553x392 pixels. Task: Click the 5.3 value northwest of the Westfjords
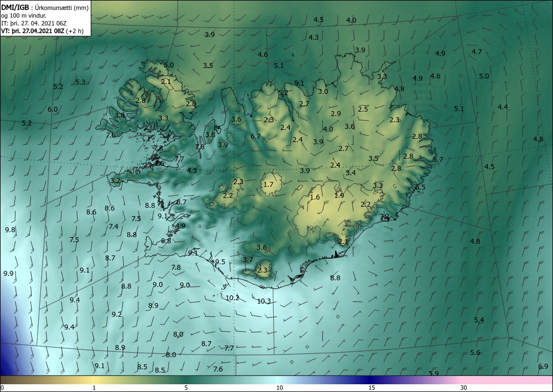(80, 82)
